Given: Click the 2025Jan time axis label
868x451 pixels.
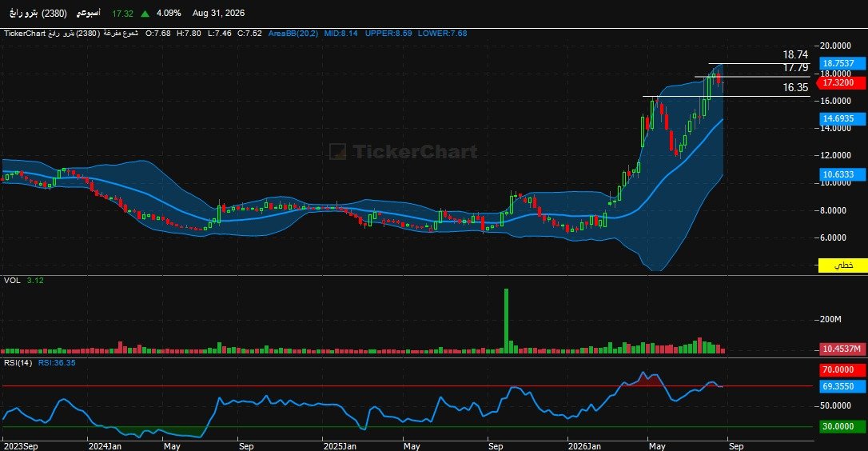Looking at the screenshot, I should (340, 446).
